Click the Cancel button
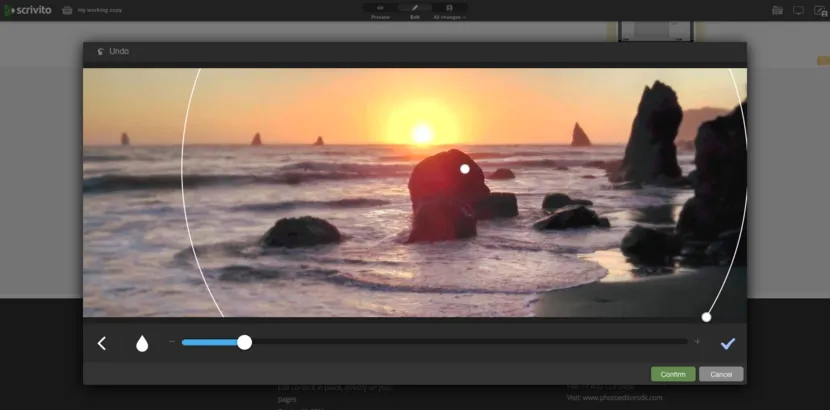 coord(721,374)
